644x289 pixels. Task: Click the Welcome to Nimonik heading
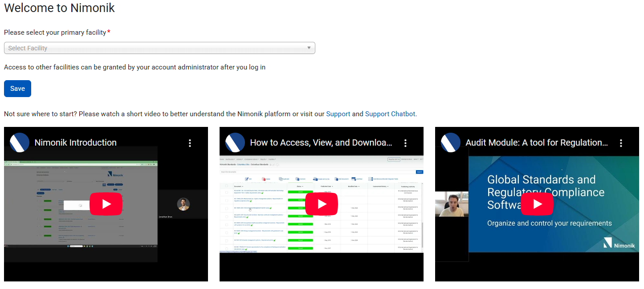[59, 8]
